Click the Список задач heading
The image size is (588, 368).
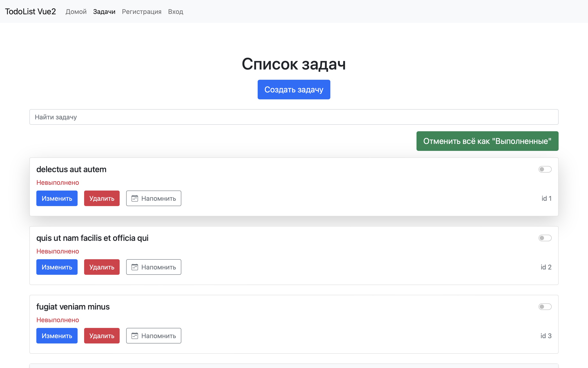click(x=294, y=64)
